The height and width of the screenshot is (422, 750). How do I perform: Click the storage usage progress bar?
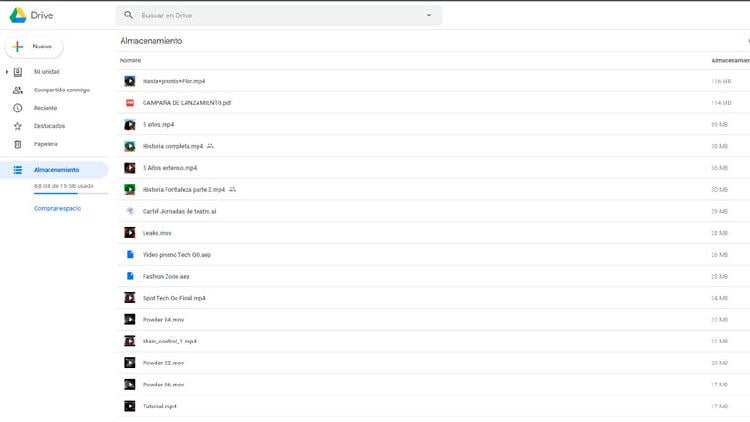[71, 193]
